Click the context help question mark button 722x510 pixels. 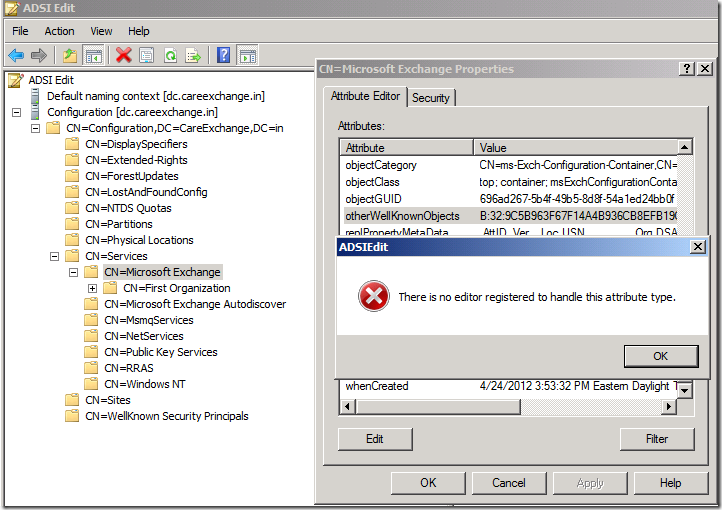pyautogui.click(x=687, y=69)
